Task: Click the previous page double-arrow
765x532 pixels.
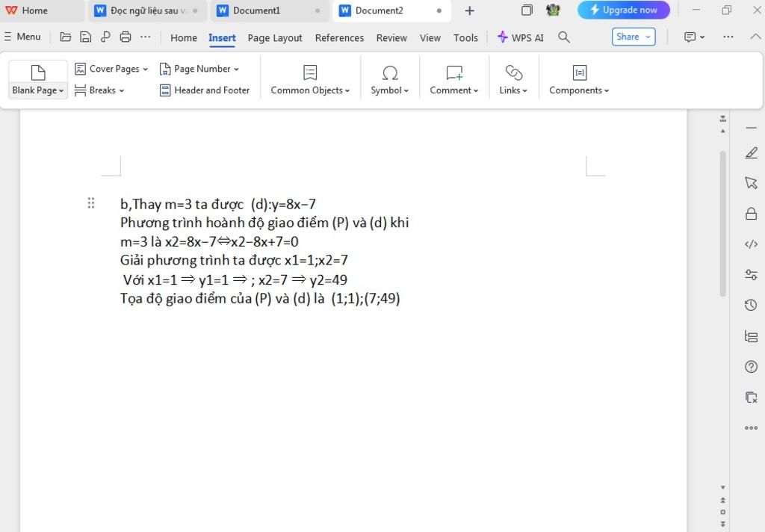Action: point(723,500)
